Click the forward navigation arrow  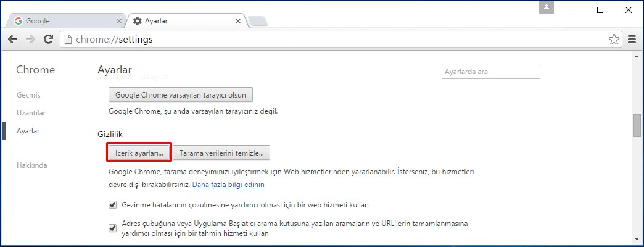coord(30,40)
